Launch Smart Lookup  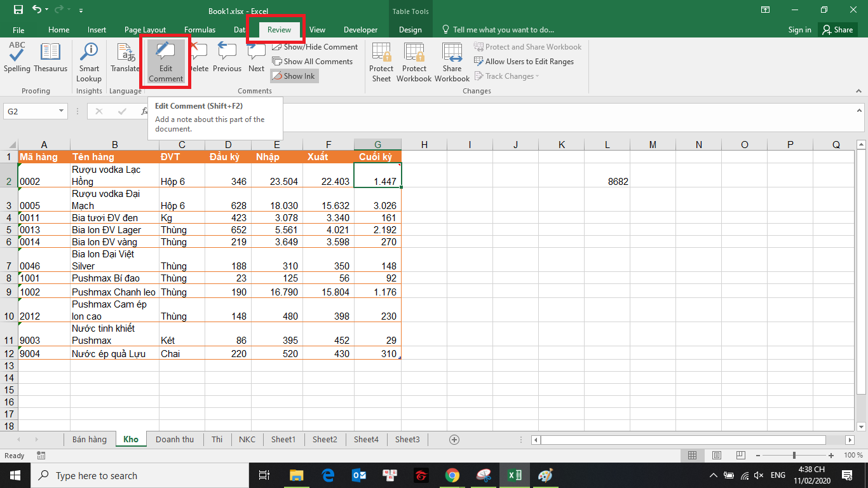click(88, 60)
